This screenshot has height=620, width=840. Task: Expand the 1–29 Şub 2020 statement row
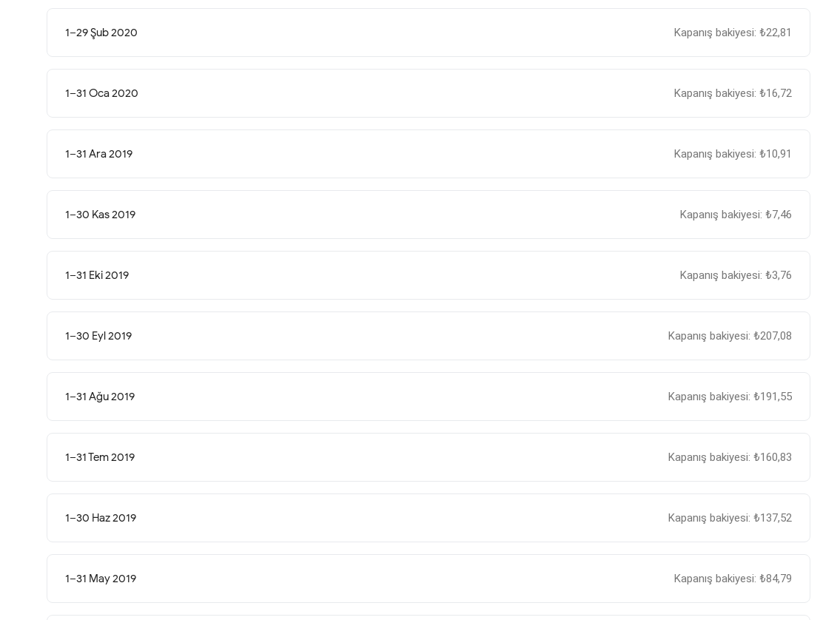(x=428, y=33)
